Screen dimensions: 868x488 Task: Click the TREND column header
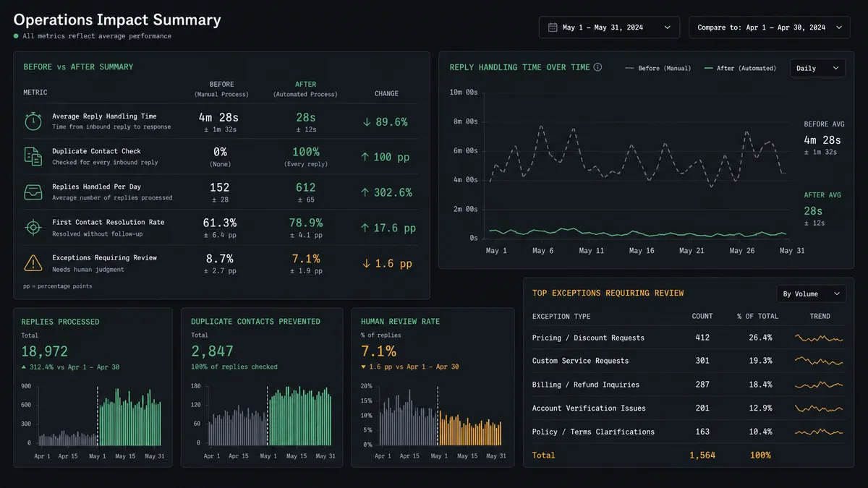click(x=820, y=316)
